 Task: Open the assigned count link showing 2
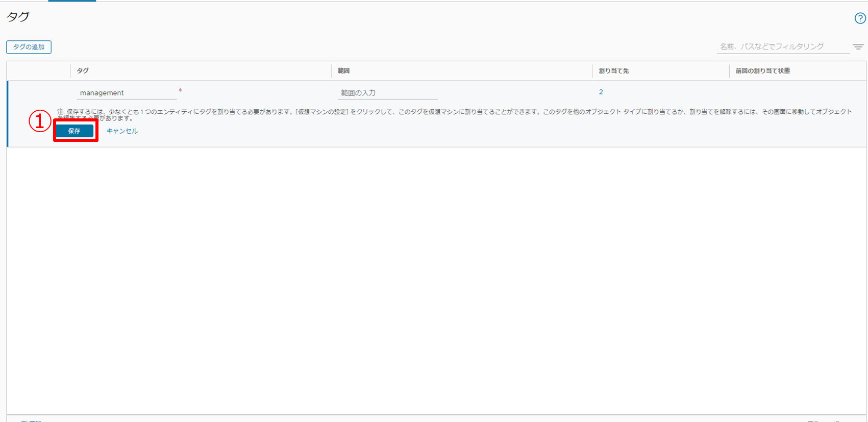601,92
